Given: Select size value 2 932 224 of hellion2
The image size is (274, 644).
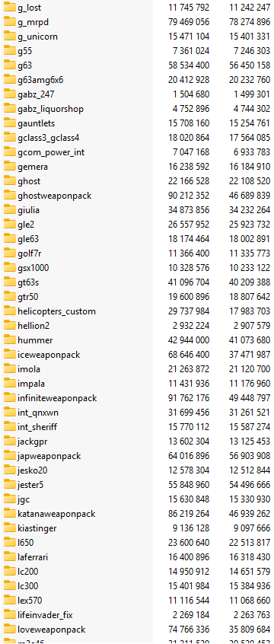Looking at the screenshot, I should [191, 325].
